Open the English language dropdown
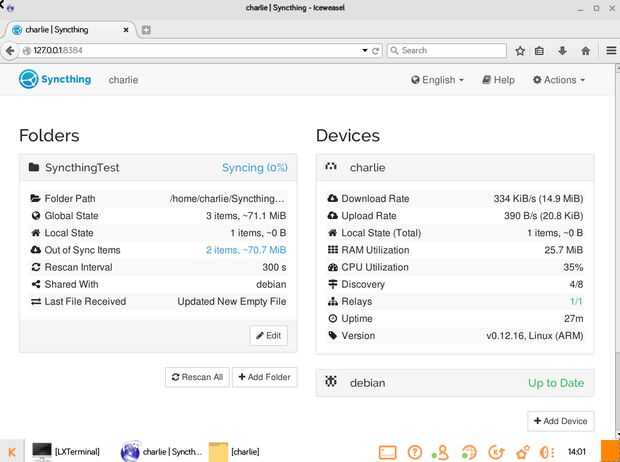Image resolution: width=620 pixels, height=462 pixels. [437, 80]
